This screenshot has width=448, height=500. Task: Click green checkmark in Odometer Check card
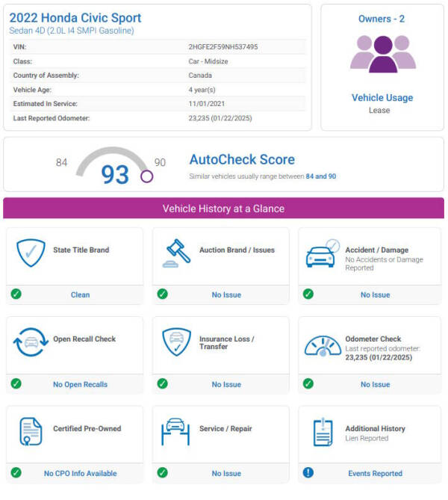coord(308,383)
